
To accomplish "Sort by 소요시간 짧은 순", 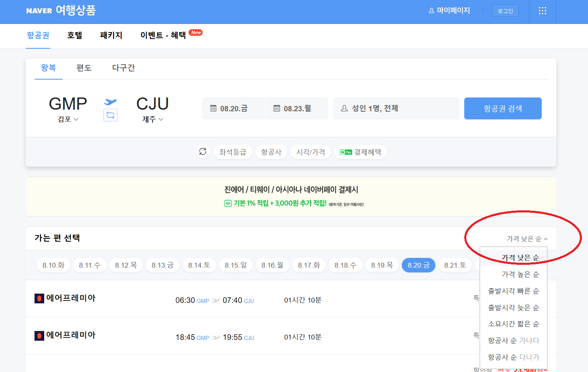I will pyautogui.click(x=513, y=324).
